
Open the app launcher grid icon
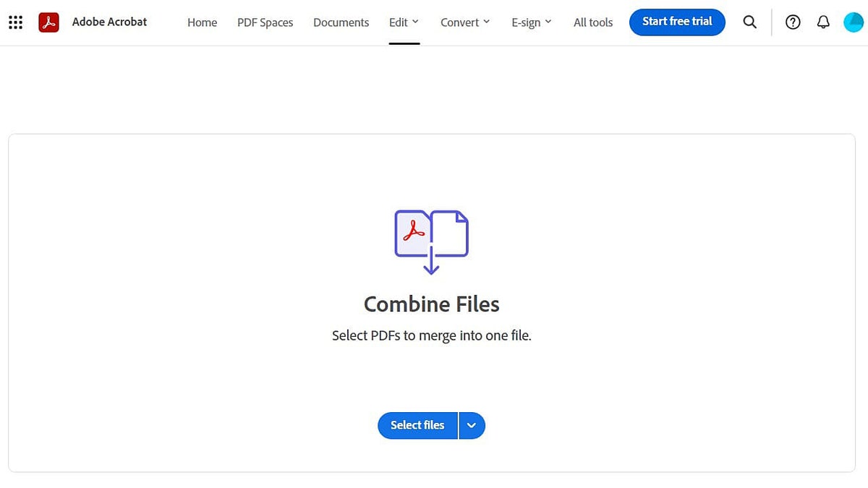(x=15, y=22)
